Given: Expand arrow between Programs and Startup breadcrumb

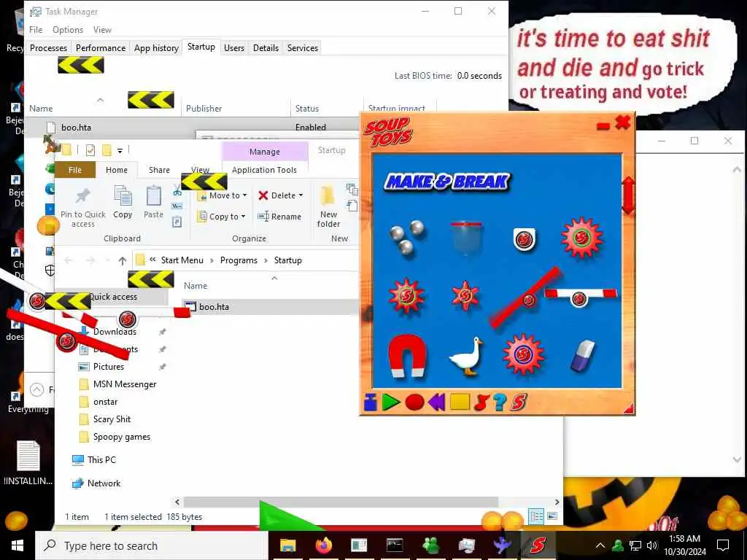Looking at the screenshot, I should 266,260.
